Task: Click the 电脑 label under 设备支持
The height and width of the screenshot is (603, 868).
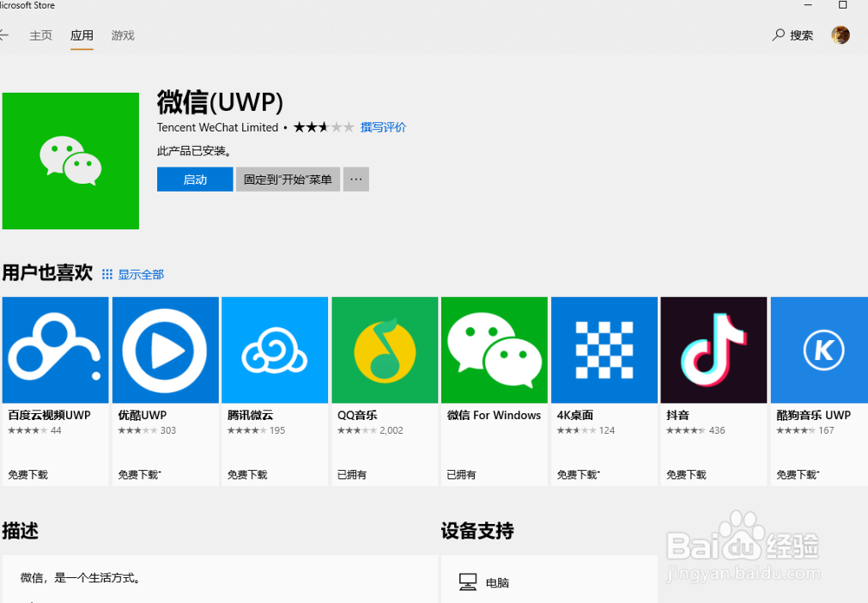Action: [497, 582]
